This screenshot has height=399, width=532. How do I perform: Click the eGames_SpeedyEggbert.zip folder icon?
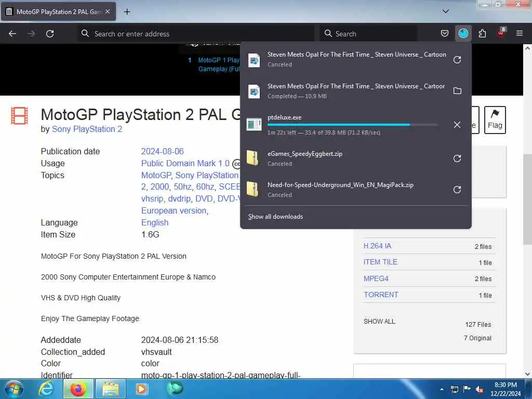(x=253, y=158)
